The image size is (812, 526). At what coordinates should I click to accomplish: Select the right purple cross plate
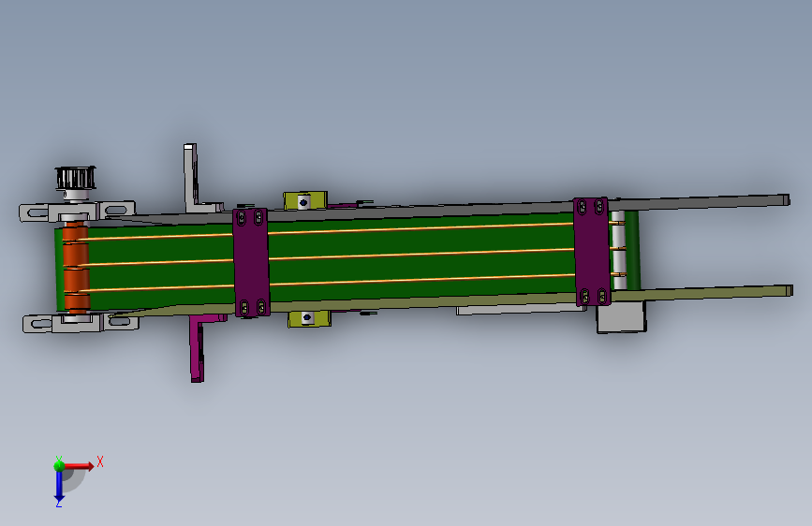592,252
